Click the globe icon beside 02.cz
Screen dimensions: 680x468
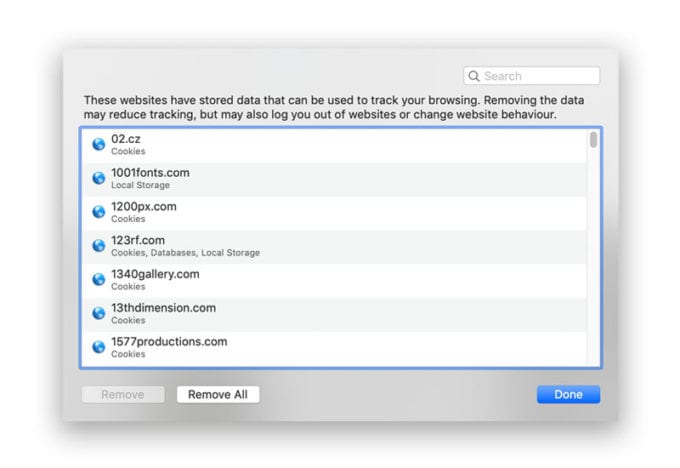coord(99,144)
